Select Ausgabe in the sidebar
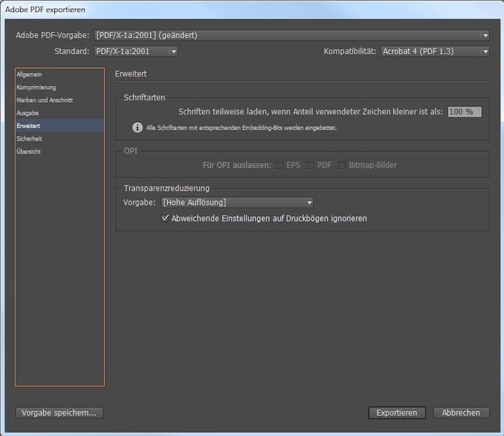Screen dimensions: 504x436 pyautogui.click(x=59, y=113)
